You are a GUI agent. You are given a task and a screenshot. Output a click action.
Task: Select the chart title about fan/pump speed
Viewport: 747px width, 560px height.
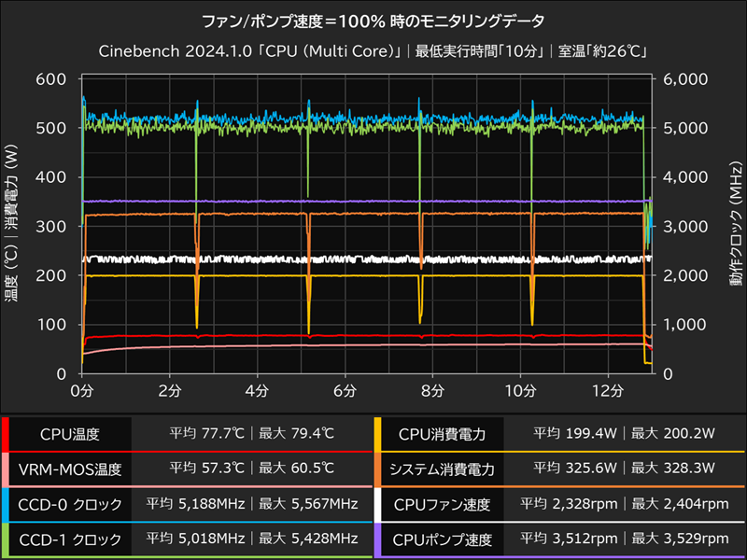(x=373, y=20)
